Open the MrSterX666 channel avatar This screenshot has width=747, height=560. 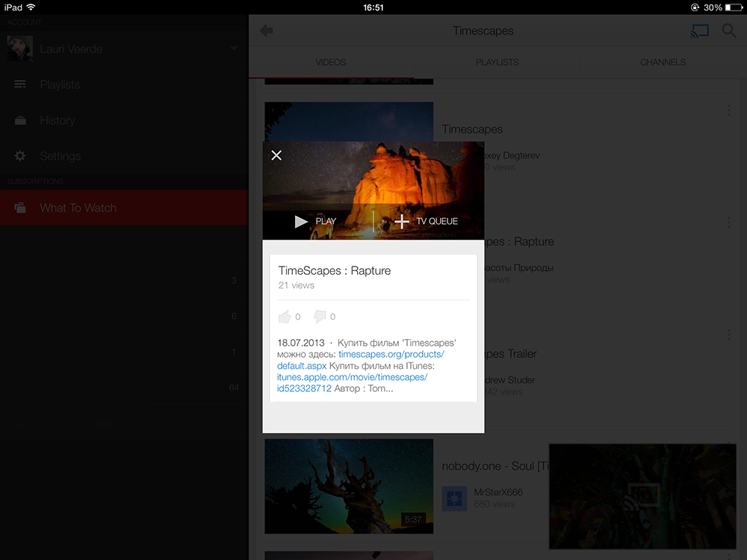[x=454, y=499]
